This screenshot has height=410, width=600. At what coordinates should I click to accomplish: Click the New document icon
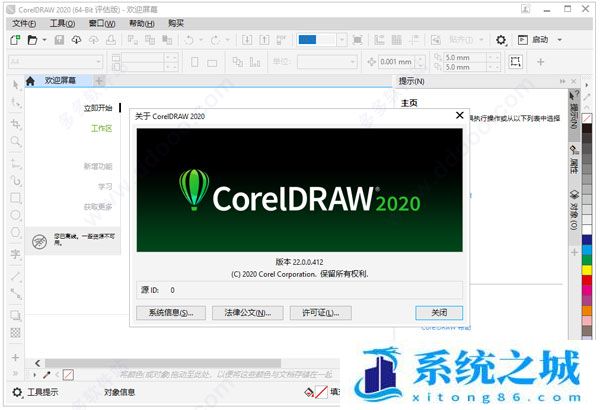click(15, 40)
